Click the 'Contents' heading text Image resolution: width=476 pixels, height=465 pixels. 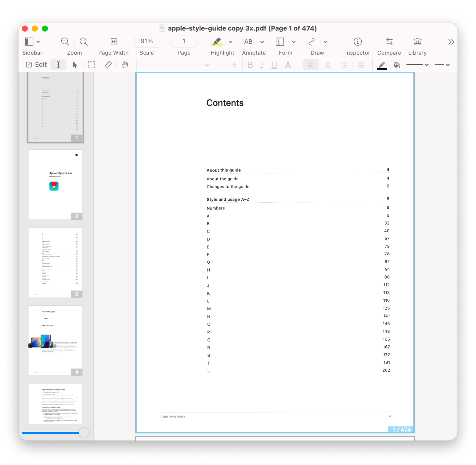225,103
